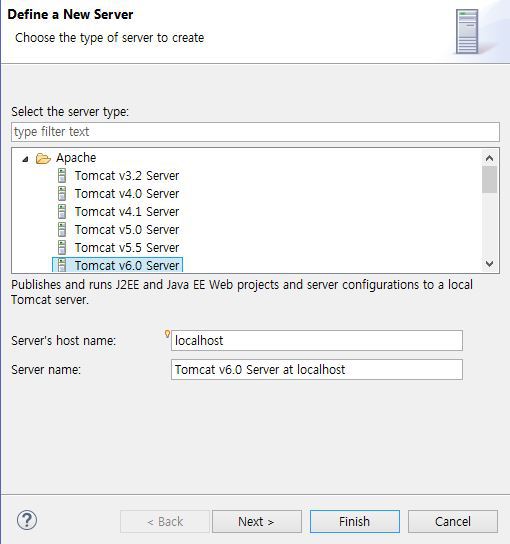510x544 pixels.
Task: Click the Tomcat v3.2 Server icon
Action: tap(62, 176)
